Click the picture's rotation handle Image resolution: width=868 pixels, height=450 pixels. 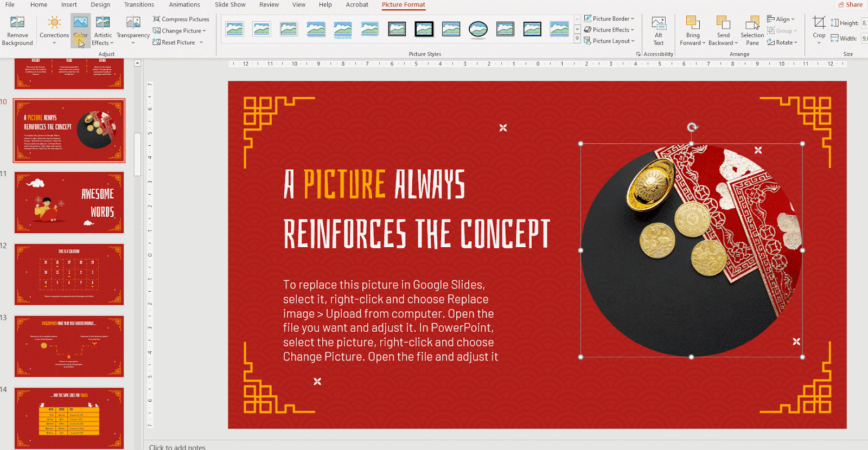pyautogui.click(x=692, y=127)
